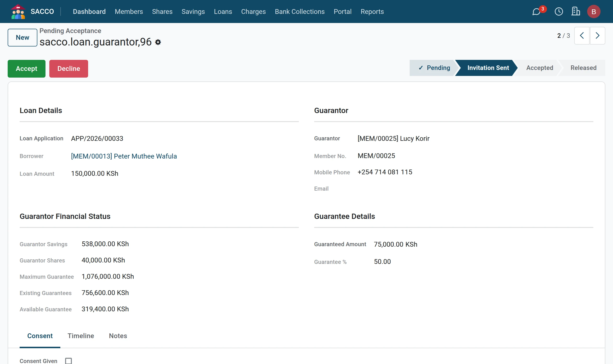Open borrower Peter Muthee Wafula link
The image size is (613, 364).
[x=124, y=156]
